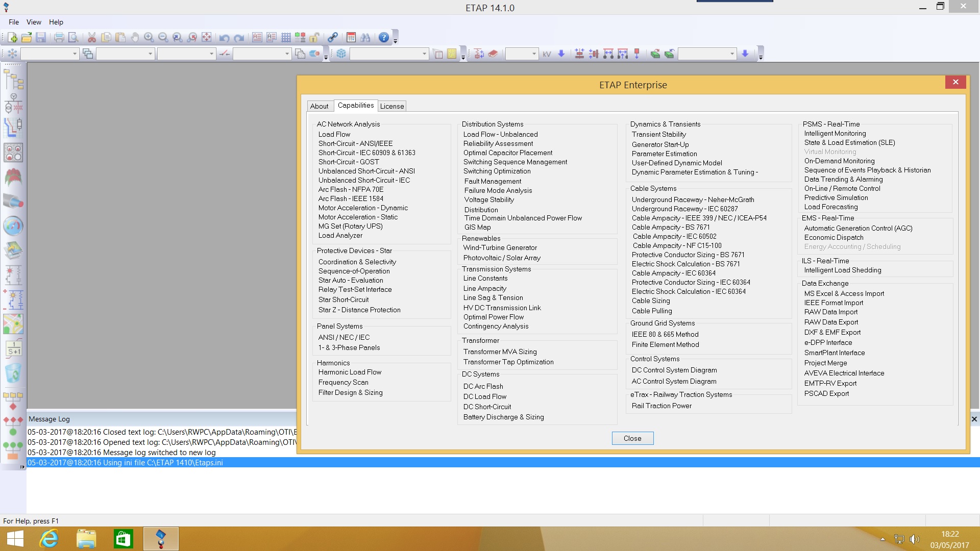Click the Copy icon in toolbar

click(x=106, y=37)
